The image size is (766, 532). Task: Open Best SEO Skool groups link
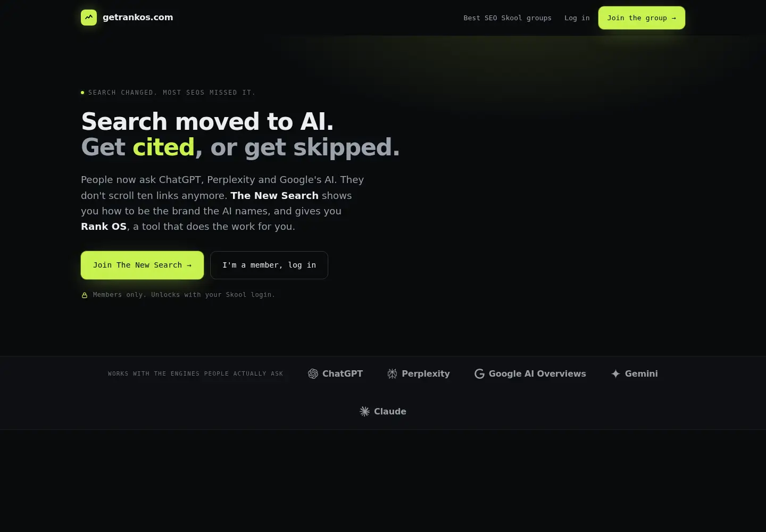click(x=507, y=18)
